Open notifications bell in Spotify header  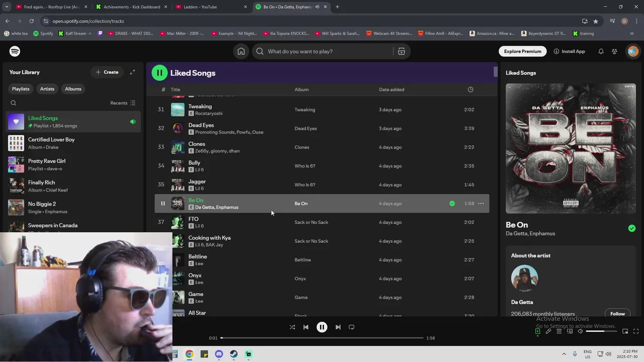pyautogui.click(x=601, y=51)
